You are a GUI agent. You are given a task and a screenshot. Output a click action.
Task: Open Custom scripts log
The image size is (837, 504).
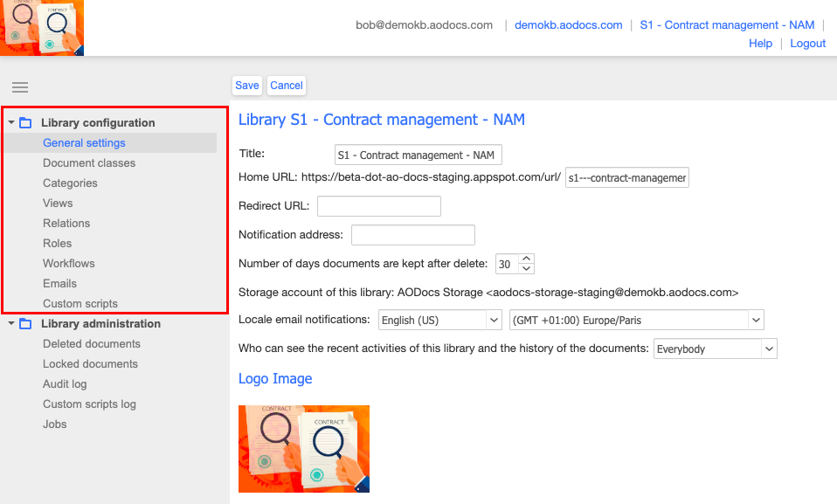click(89, 404)
